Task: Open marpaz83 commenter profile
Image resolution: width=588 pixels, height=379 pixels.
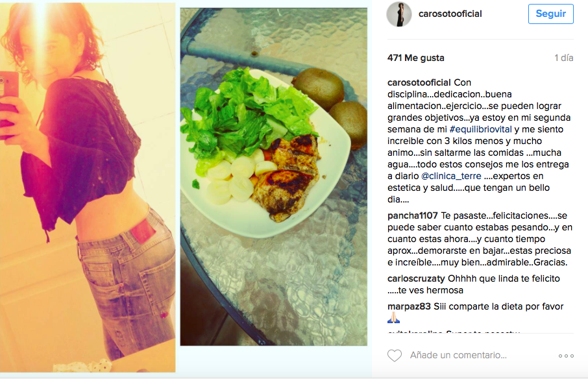Action: (x=409, y=306)
